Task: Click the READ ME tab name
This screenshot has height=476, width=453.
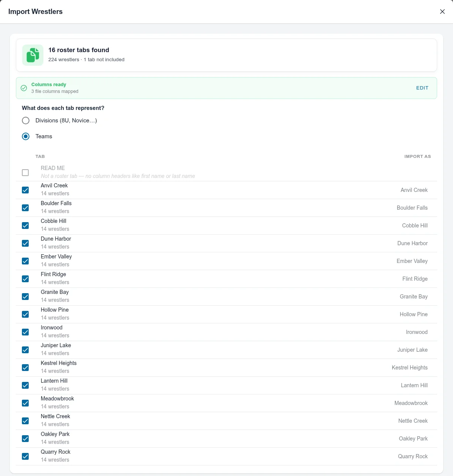Action: [53, 168]
